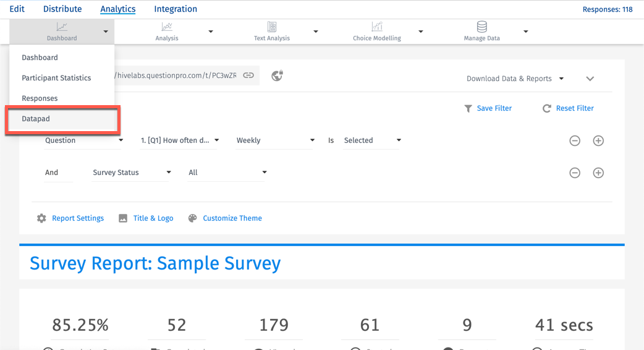Click the globe icon beside URL
The height and width of the screenshot is (350, 644).
(x=277, y=75)
